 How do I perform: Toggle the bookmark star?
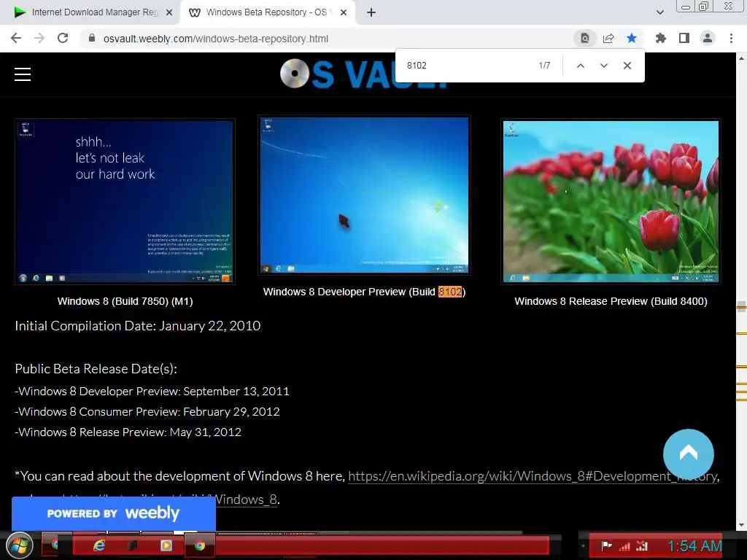pyautogui.click(x=631, y=38)
